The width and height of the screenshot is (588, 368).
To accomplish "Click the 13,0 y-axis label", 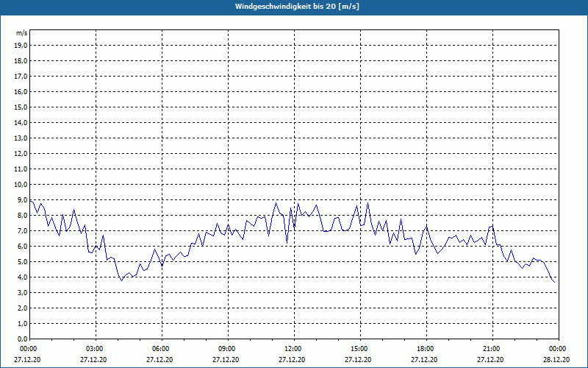I will tap(21, 138).
